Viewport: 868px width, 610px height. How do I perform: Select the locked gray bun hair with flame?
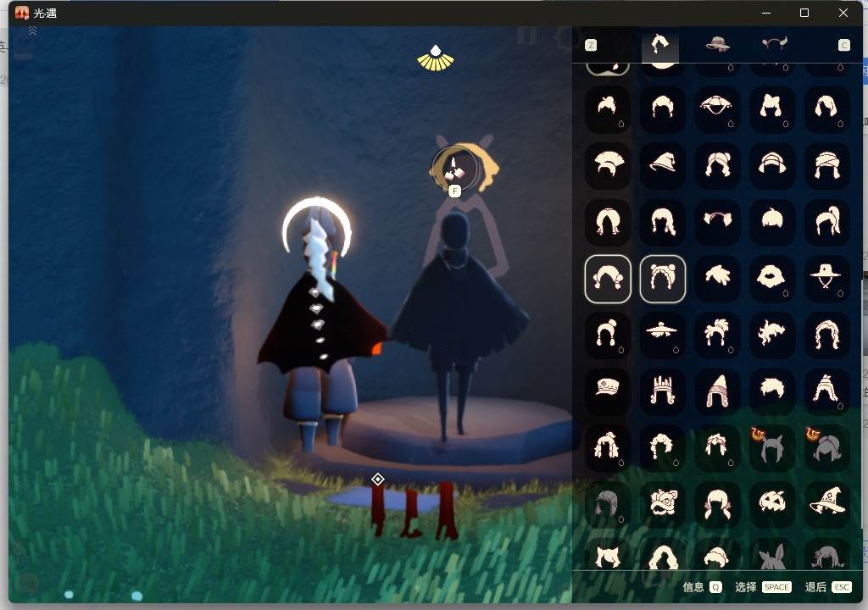tap(826, 447)
